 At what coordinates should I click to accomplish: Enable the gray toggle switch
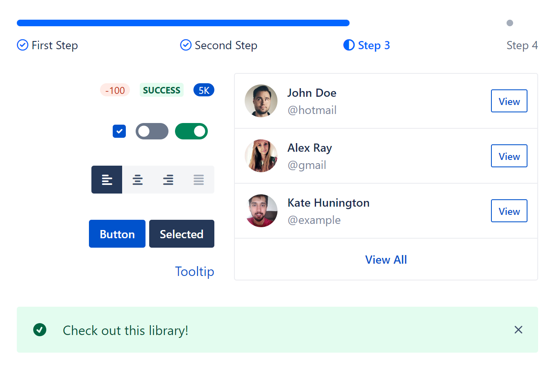(152, 131)
